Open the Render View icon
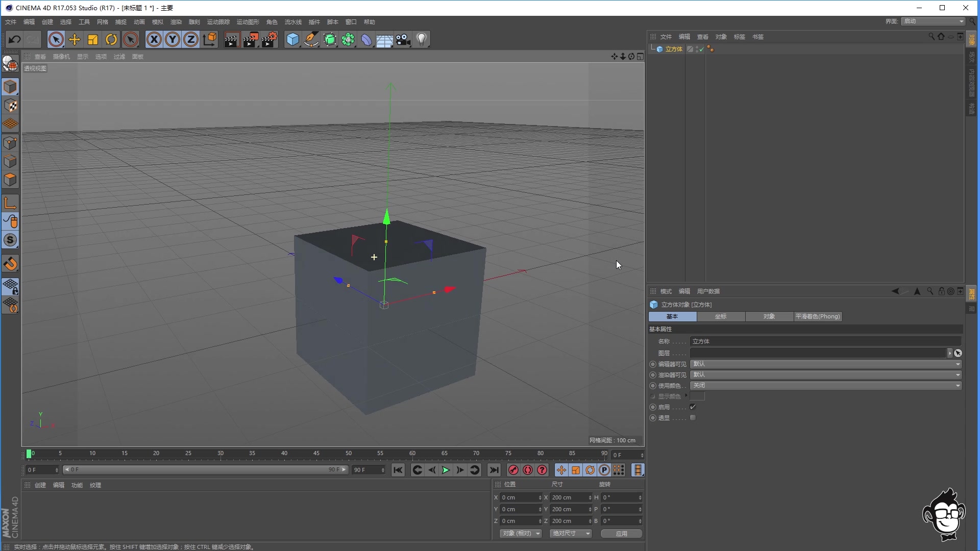The image size is (980, 551). click(232, 39)
